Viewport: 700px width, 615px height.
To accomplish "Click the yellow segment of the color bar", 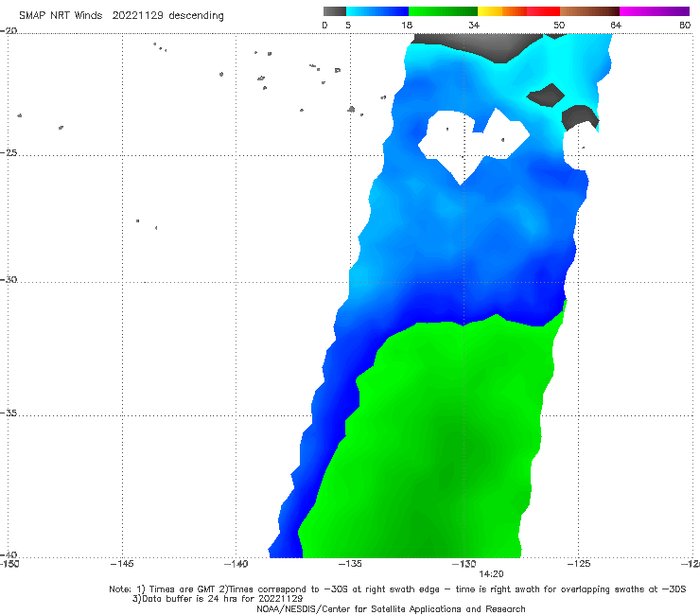I will tap(490, 11).
